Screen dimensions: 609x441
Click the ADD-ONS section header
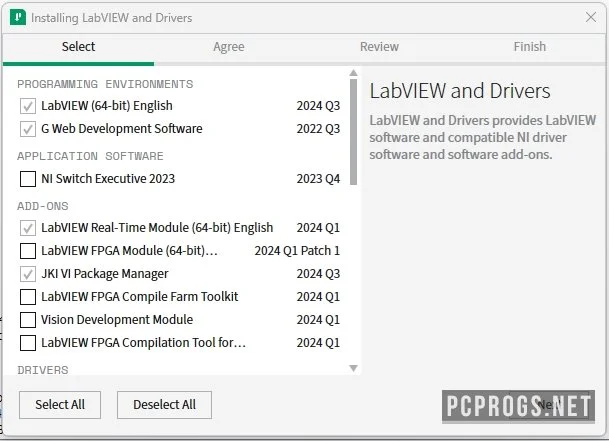[43, 206]
